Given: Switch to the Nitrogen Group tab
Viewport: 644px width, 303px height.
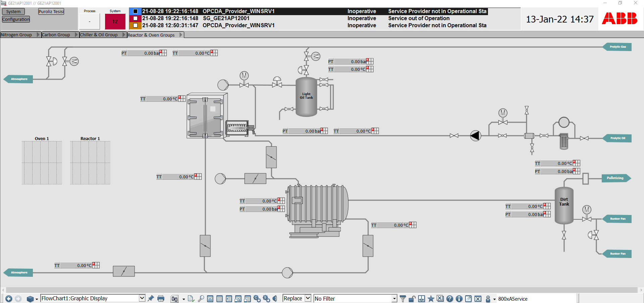Looking at the screenshot, I should 16,35.
